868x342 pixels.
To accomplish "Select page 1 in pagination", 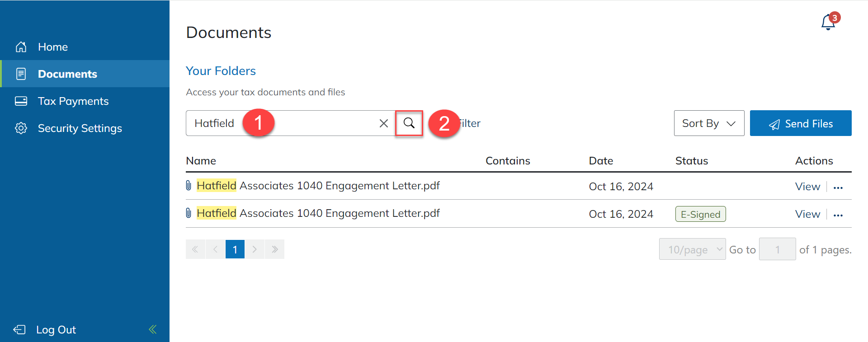I will pos(235,249).
